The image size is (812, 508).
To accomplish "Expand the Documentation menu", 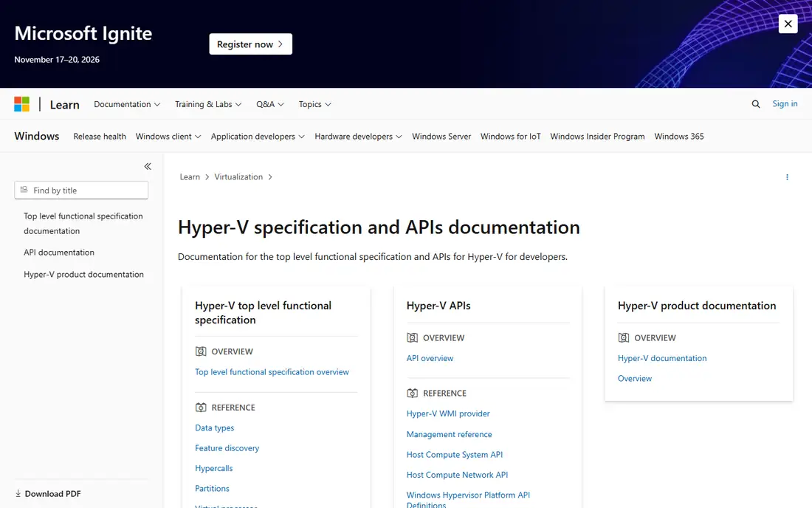I will [127, 104].
